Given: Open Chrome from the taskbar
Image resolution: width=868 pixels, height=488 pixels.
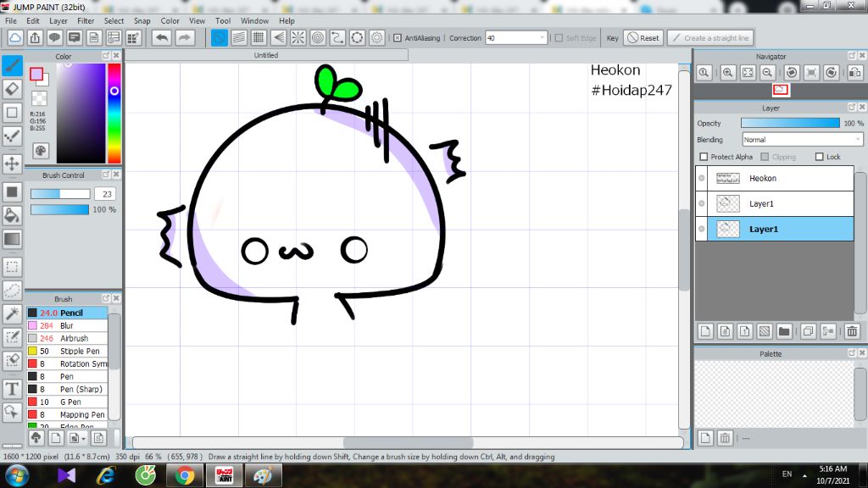Looking at the screenshot, I should 184,475.
